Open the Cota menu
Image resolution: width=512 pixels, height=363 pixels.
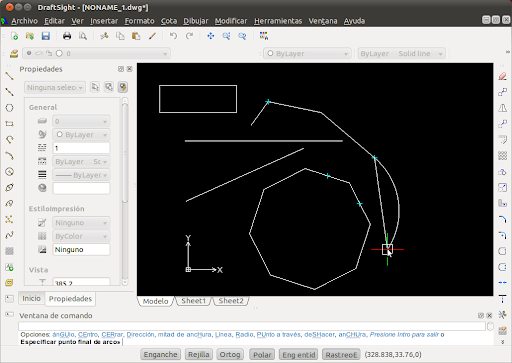[169, 21]
